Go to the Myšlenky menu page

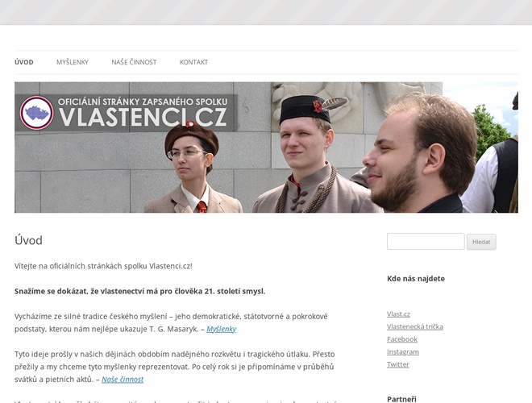[73, 62]
